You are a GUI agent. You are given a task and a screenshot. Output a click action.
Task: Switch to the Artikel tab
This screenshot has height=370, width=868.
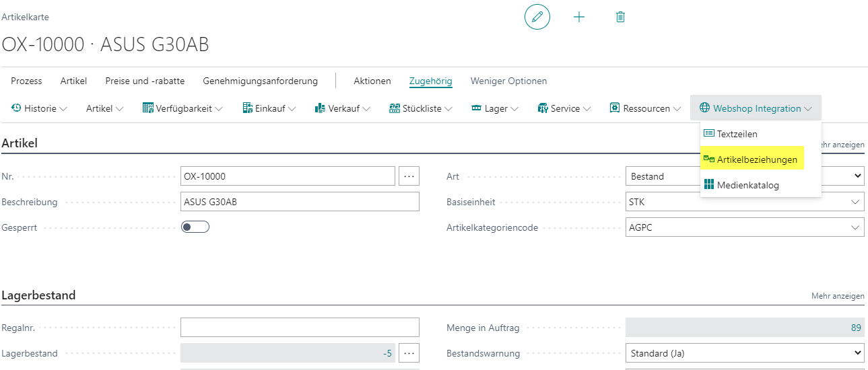click(x=73, y=81)
